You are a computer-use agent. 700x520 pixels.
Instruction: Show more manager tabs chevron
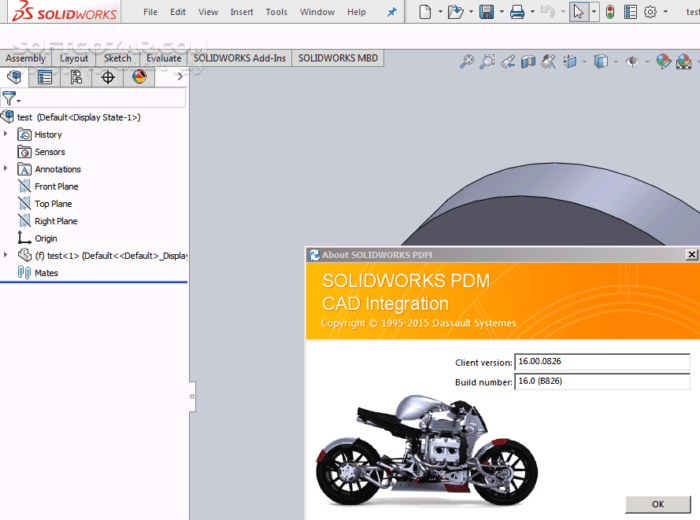coord(179,77)
